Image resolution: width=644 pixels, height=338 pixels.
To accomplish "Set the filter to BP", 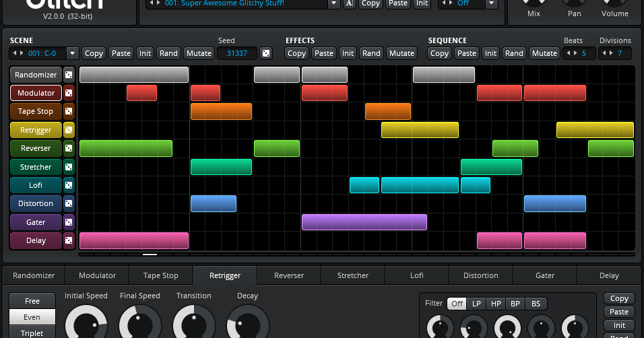I will [x=515, y=304].
